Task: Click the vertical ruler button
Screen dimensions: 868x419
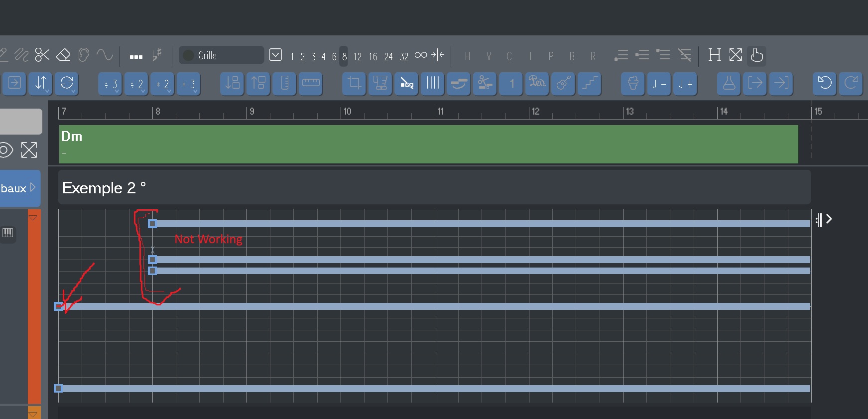Action: 284,83
